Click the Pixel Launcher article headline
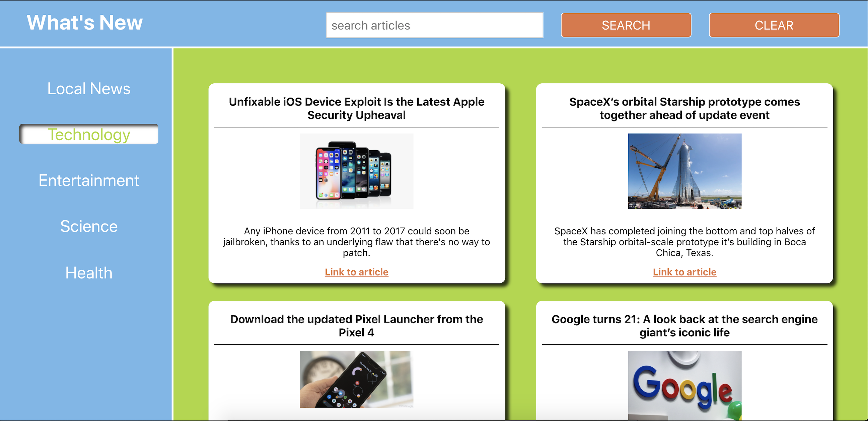 click(x=356, y=326)
